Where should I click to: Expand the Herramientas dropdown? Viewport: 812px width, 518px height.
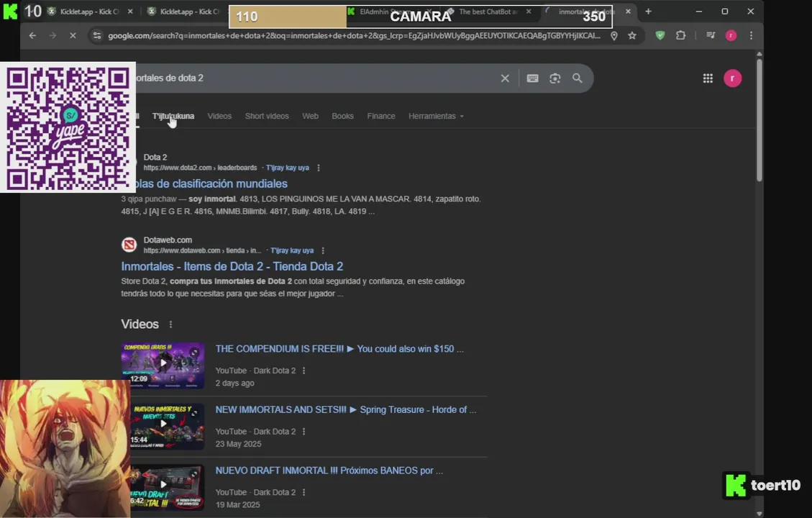(436, 116)
